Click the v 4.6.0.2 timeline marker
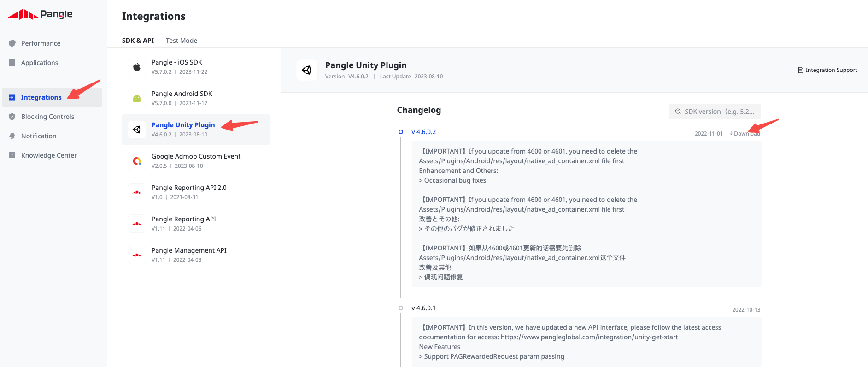This screenshot has width=868, height=367. pos(401,132)
